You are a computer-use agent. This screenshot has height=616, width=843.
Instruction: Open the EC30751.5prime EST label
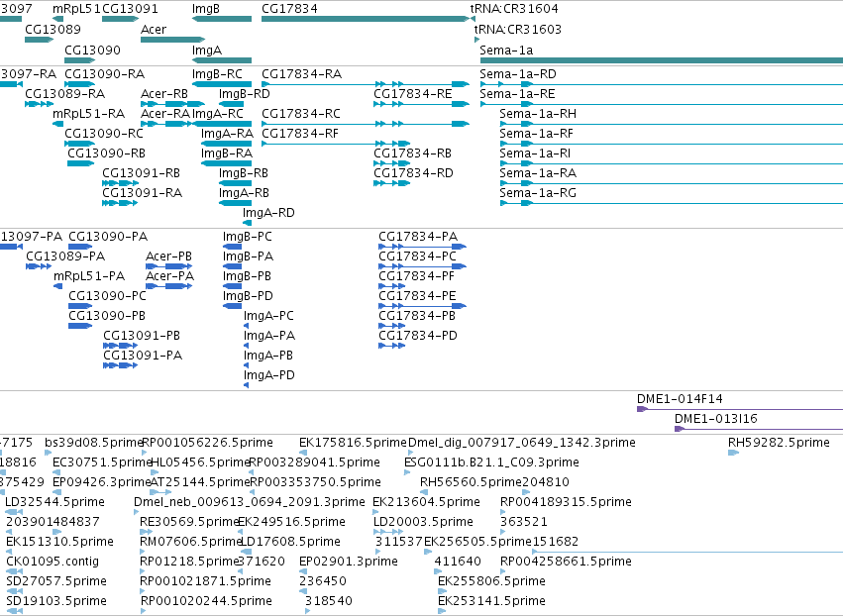(102, 462)
